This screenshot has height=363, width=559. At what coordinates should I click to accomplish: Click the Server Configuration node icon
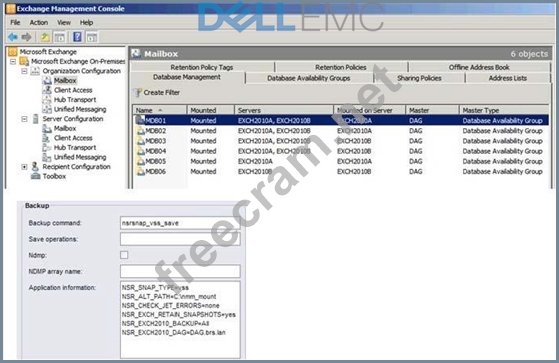tap(35, 119)
